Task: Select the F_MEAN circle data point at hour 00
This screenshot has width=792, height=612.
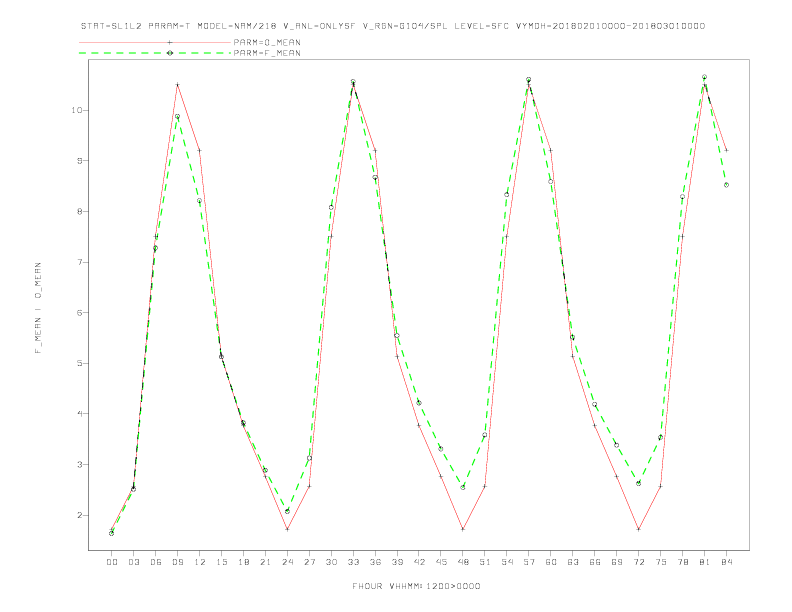Action: point(112,533)
